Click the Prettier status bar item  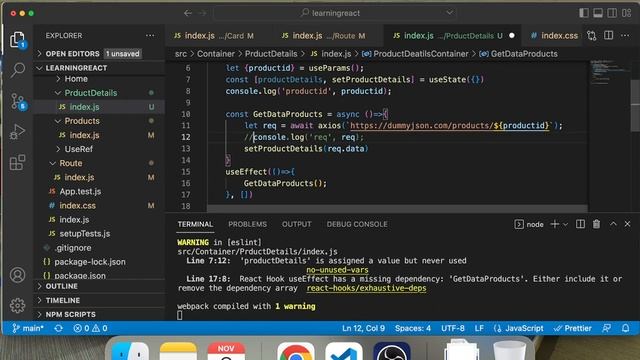[x=572, y=328]
